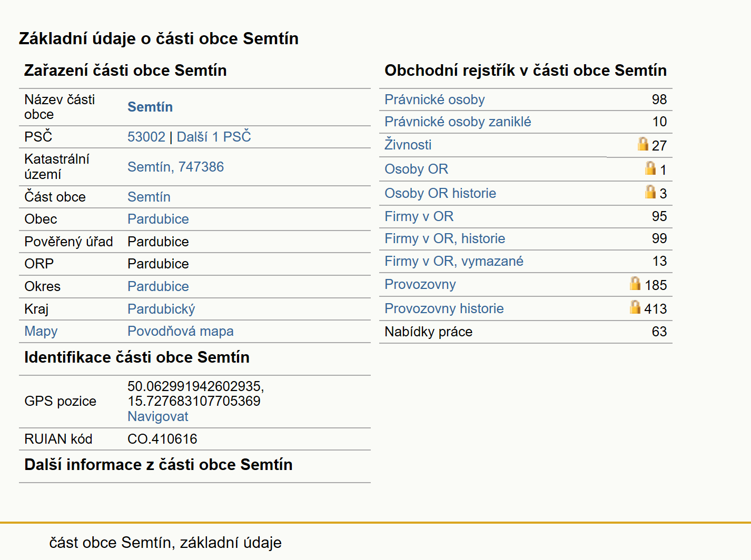Open Povodňová mapa link
The width and height of the screenshot is (751, 560).
(x=181, y=331)
